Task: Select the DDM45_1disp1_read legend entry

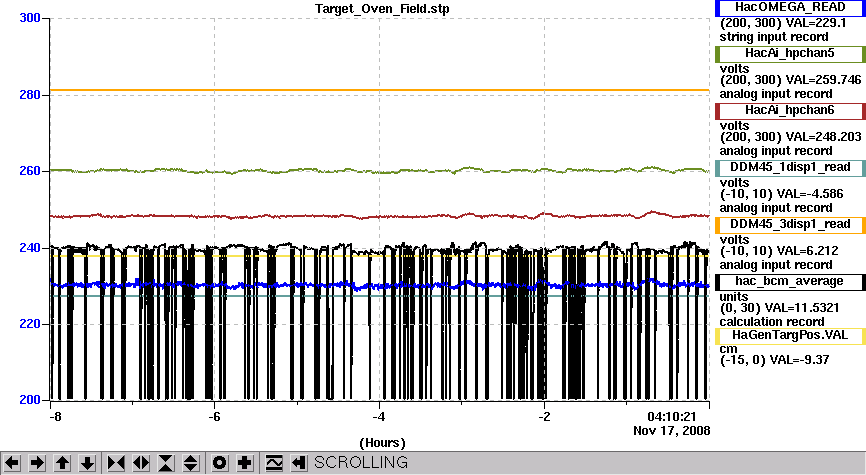Action: click(x=790, y=167)
